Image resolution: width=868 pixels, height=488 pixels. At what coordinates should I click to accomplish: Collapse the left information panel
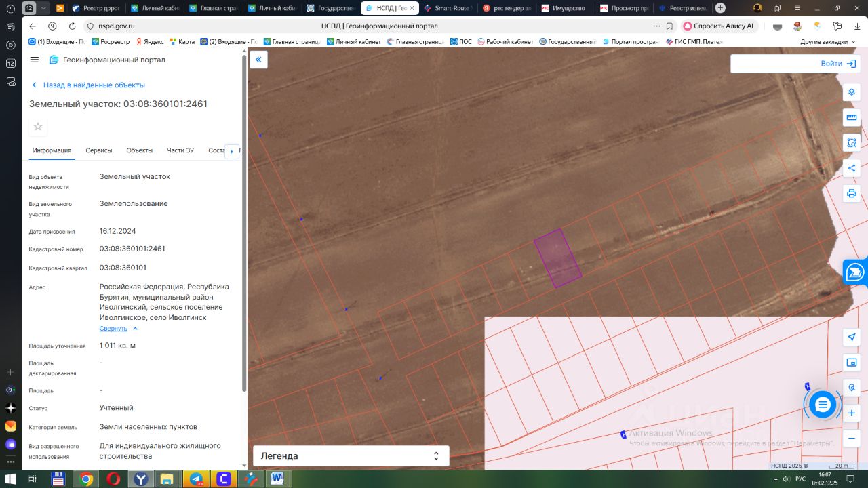pos(258,60)
